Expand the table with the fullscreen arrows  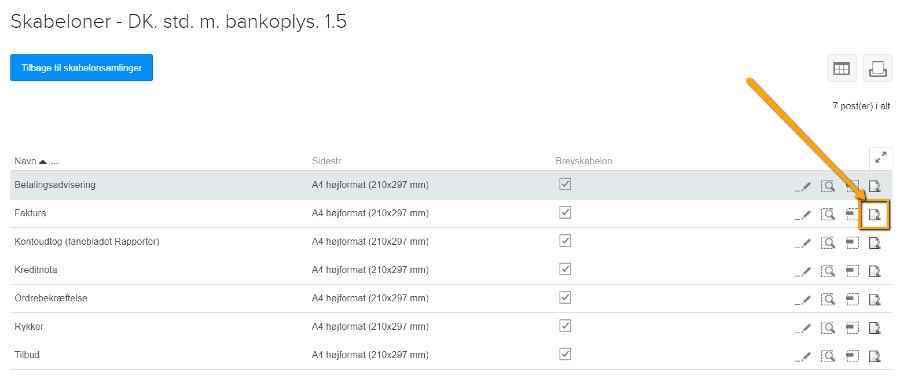click(x=880, y=158)
